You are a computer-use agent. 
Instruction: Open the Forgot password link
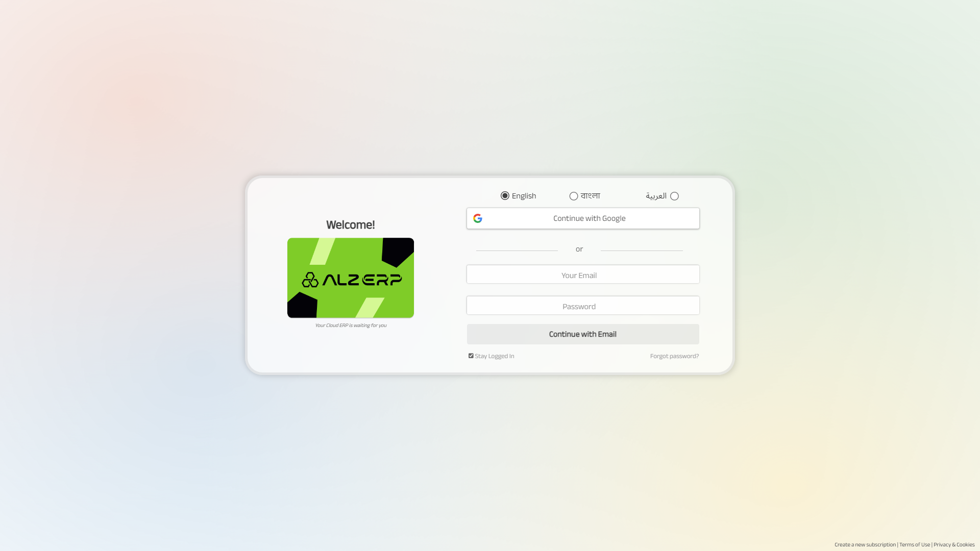tap(674, 356)
